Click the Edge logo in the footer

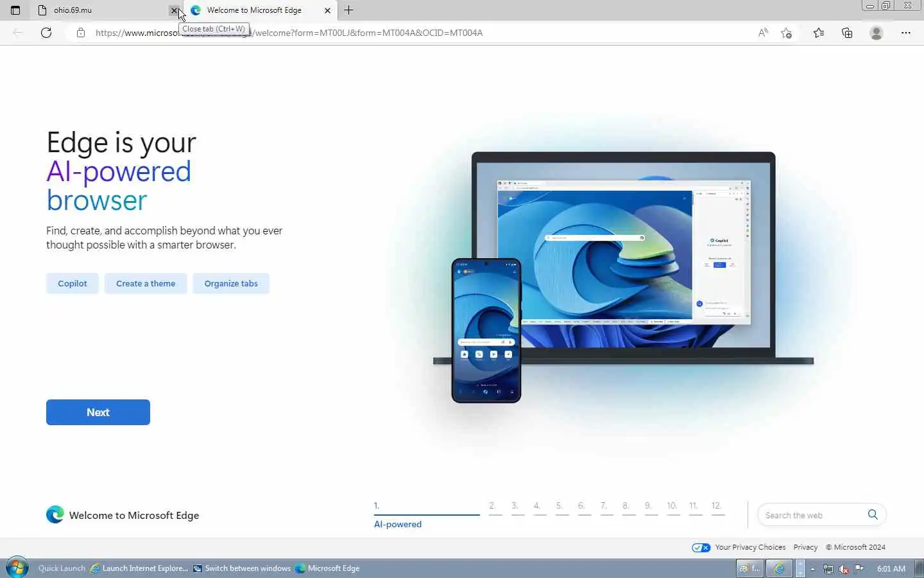point(55,514)
